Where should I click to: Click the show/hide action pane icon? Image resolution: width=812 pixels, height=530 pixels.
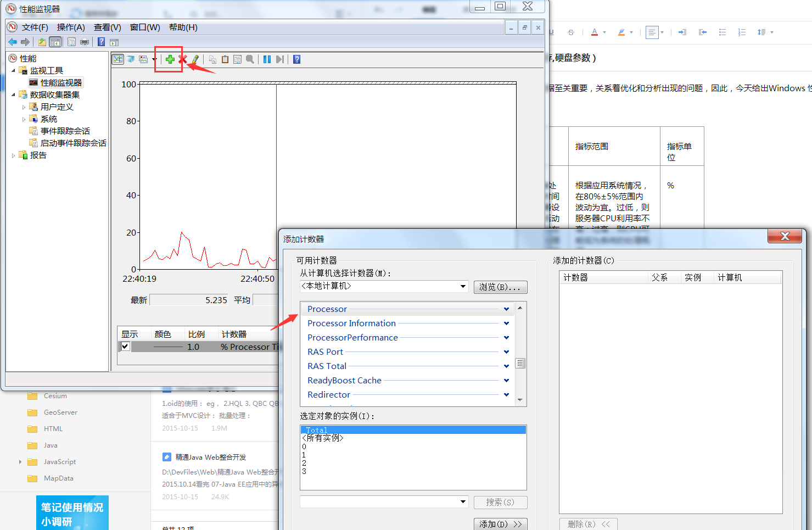click(114, 42)
